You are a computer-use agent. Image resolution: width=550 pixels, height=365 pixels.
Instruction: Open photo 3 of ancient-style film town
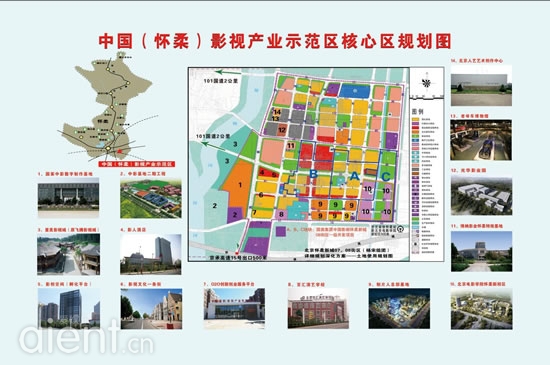[68, 254]
